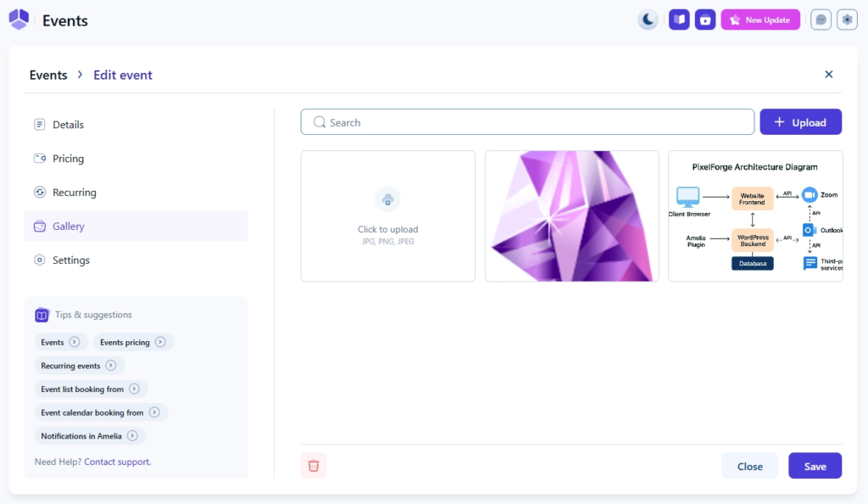This screenshot has width=868, height=504.
Task: Select the PixelForge Architecture Diagram thumbnail
Action: pos(755,216)
